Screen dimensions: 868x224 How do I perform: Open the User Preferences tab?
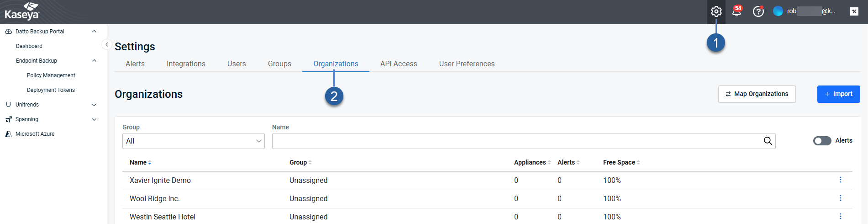pos(467,64)
